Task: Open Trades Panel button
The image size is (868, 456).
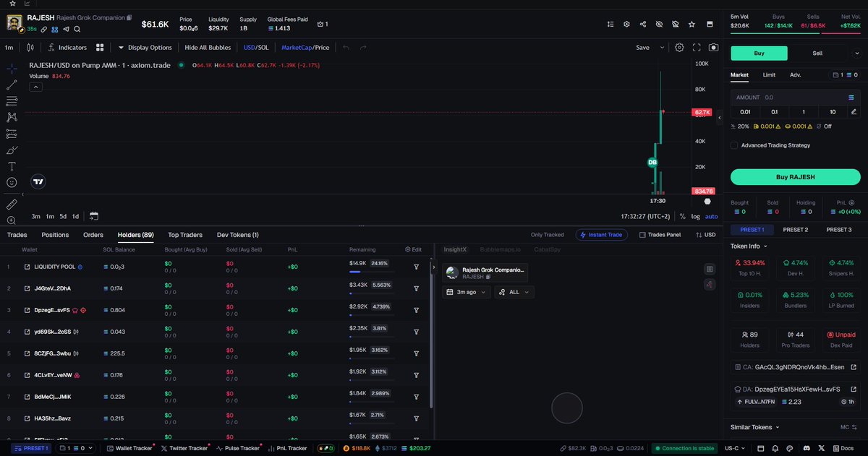Action: pyautogui.click(x=660, y=235)
